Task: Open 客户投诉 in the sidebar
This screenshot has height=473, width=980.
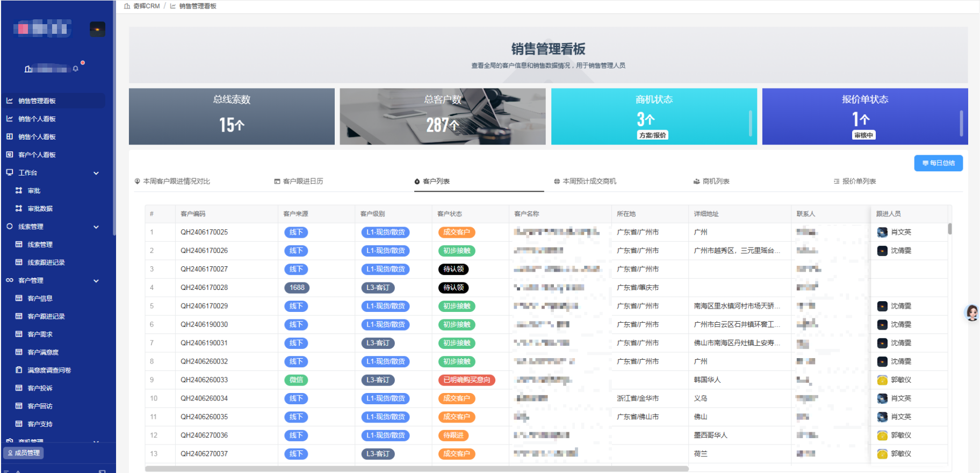Action: [x=40, y=388]
